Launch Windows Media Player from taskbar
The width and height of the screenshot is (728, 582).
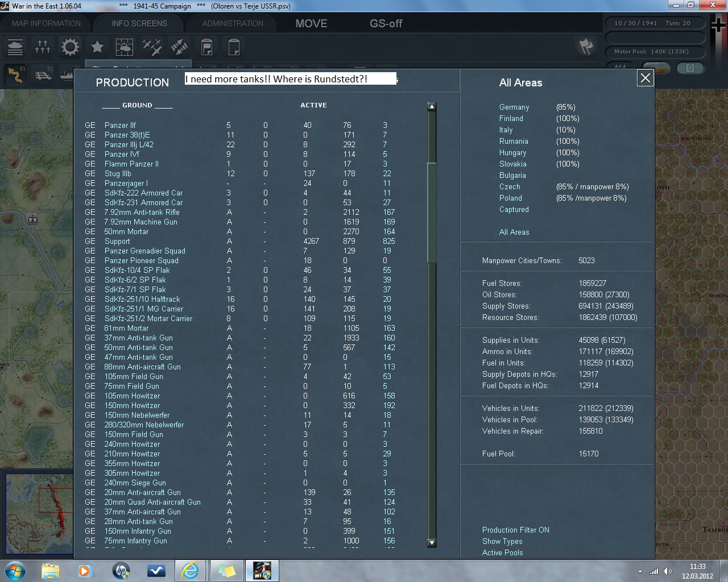pyautogui.click(x=85, y=571)
